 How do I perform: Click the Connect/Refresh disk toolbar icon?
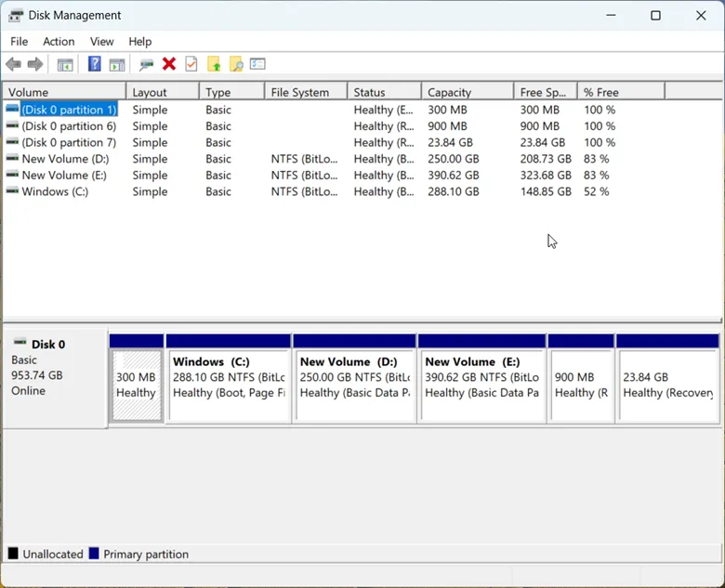147,65
